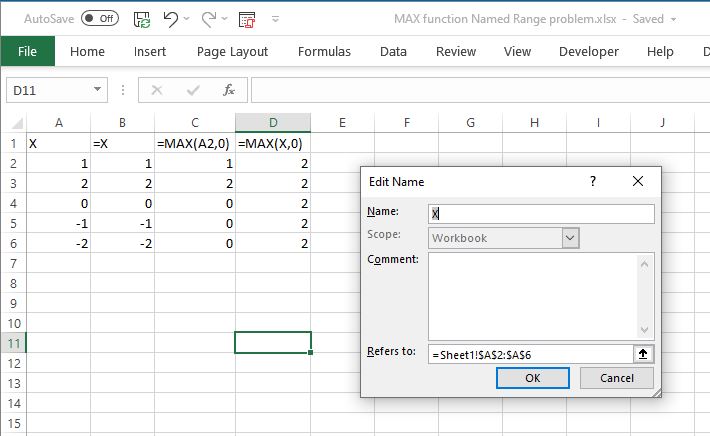
Task: Switch to the Data ribbon tab
Action: 393,52
